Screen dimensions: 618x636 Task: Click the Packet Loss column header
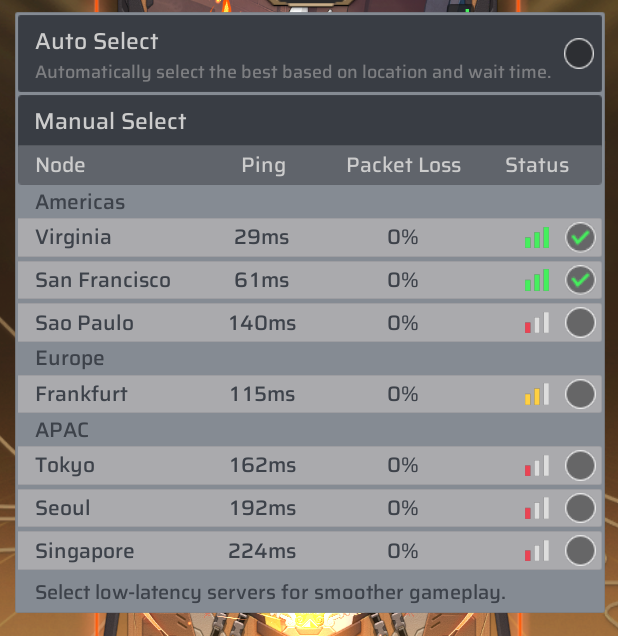pyautogui.click(x=403, y=165)
